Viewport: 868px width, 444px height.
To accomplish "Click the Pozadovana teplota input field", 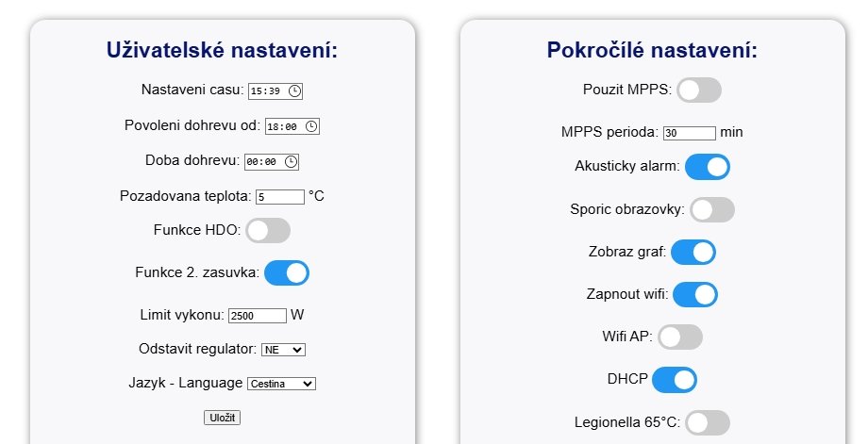I will point(279,197).
